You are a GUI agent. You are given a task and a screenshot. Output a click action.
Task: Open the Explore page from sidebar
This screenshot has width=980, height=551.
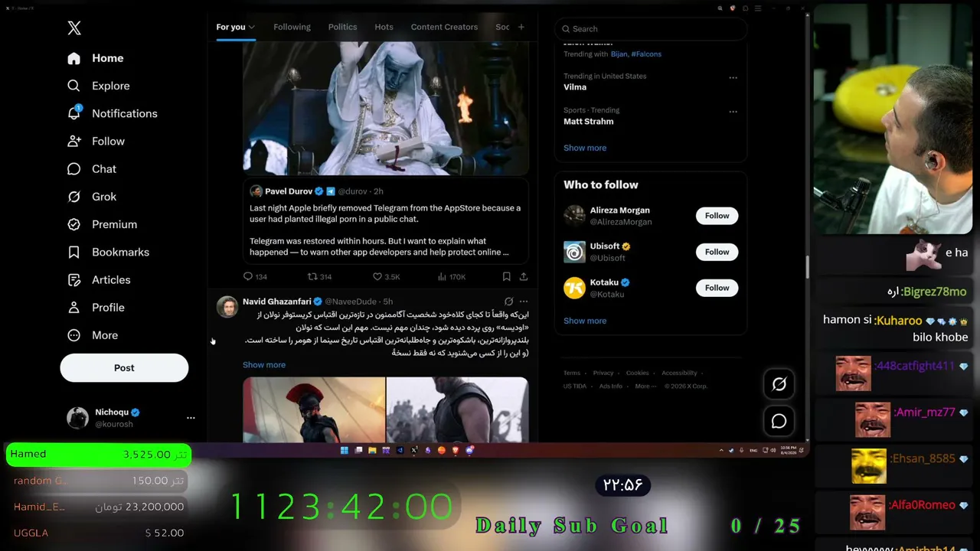[99, 86]
